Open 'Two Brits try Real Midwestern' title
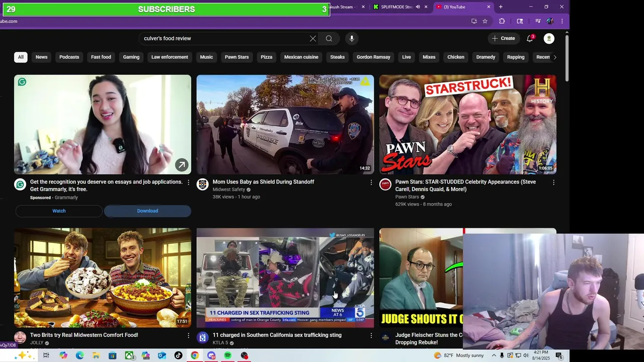The height and width of the screenshot is (362, 644). click(84, 335)
